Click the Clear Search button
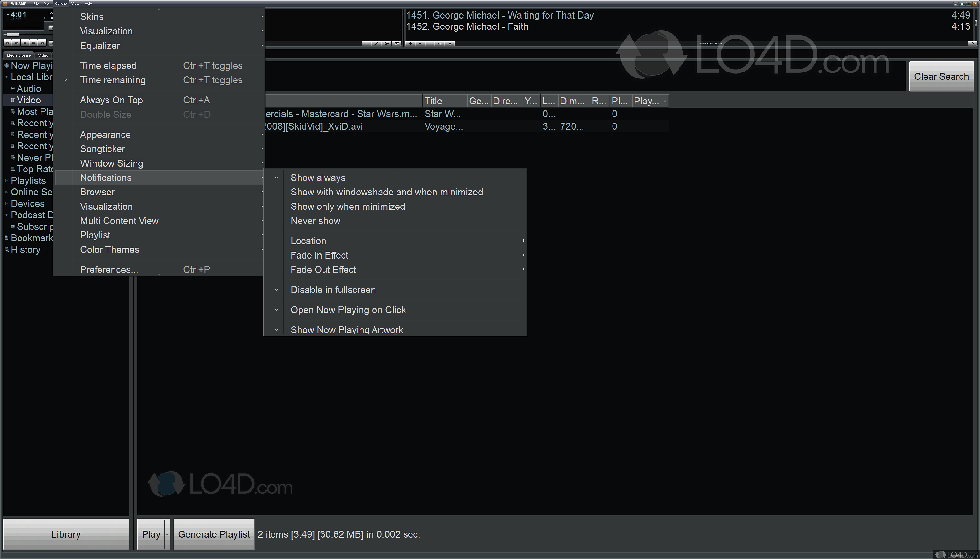The height and width of the screenshot is (559, 980). [941, 76]
